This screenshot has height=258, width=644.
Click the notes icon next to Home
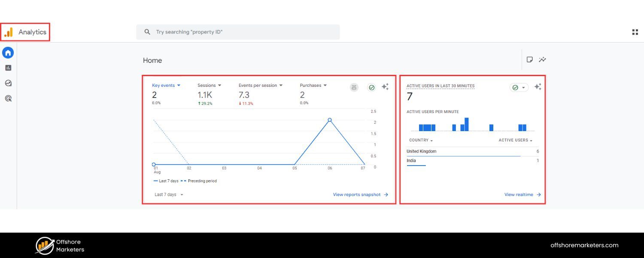tap(529, 60)
